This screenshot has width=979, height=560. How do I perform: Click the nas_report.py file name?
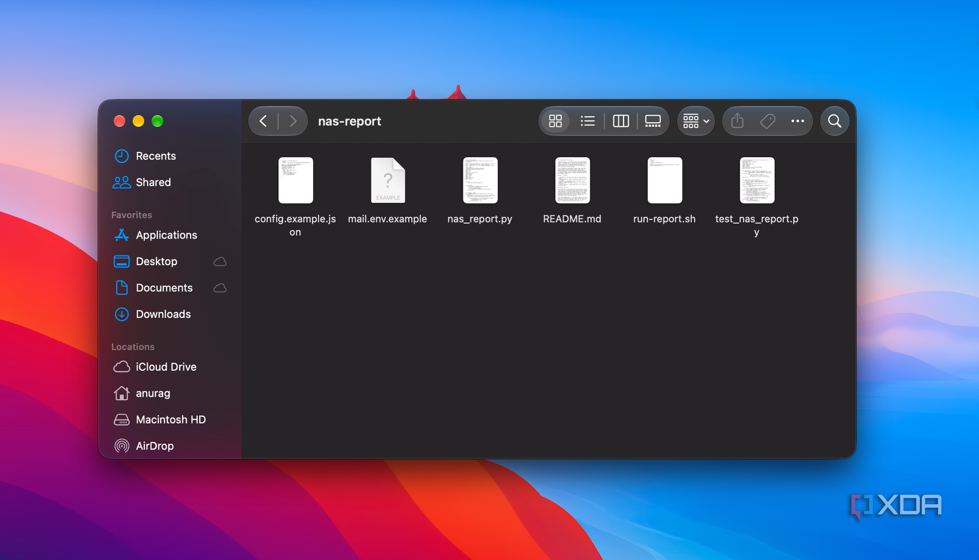480,219
